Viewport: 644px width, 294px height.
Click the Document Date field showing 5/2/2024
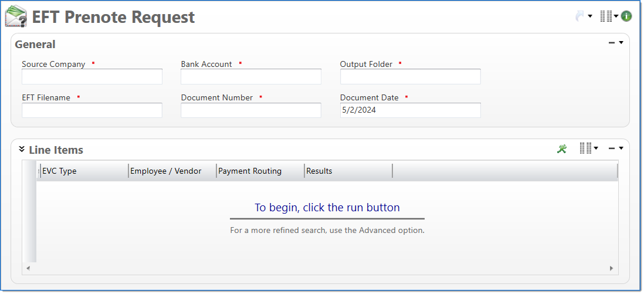click(410, 110)
